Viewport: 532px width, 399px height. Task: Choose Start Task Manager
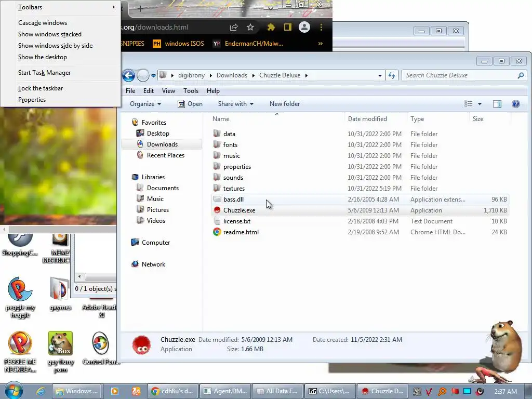point(45,73)
